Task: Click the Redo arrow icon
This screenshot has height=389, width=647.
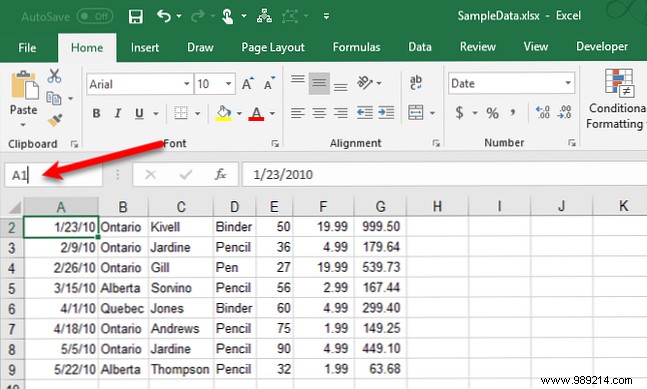Action: click(x=198, y=16)
